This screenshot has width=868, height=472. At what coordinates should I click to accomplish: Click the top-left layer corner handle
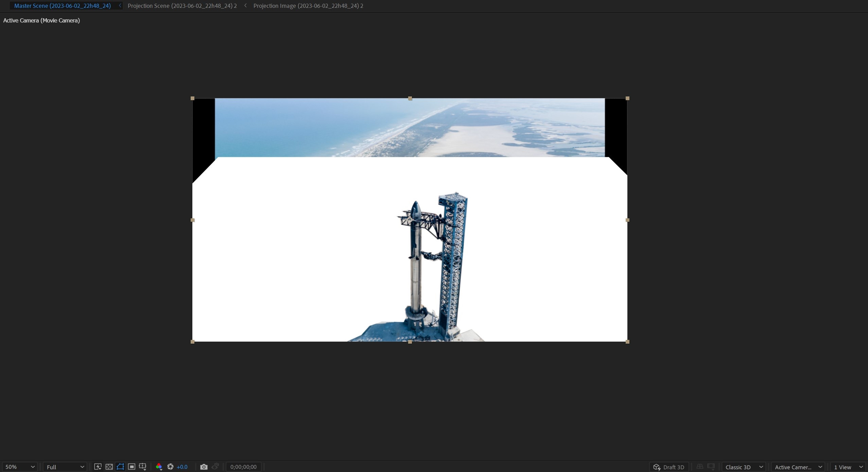(192, 98)
